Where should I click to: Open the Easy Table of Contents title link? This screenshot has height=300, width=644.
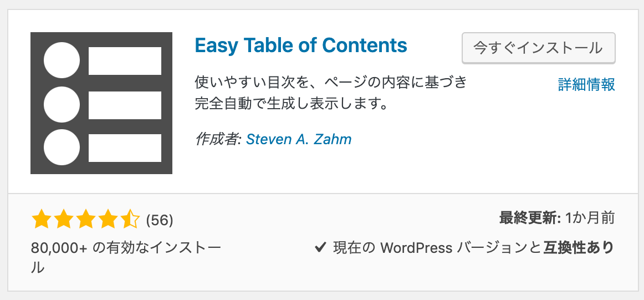[301, 45]
